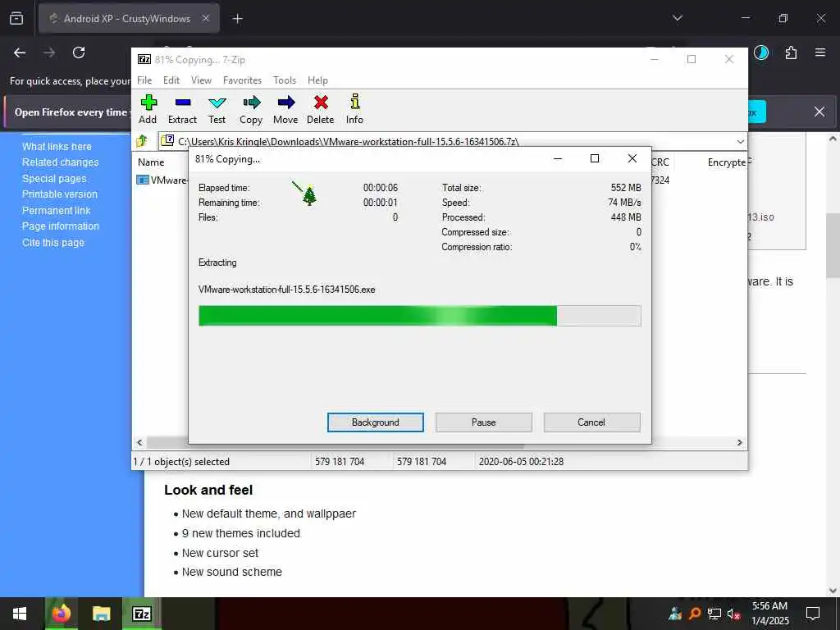Open Firefox View icon in tab bar

tap(16, 19)
